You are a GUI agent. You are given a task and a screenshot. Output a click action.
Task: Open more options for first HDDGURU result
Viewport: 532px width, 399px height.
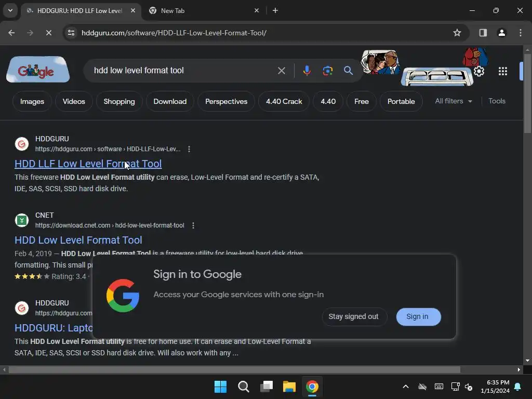pyautogui.click(x=189, y=149)
